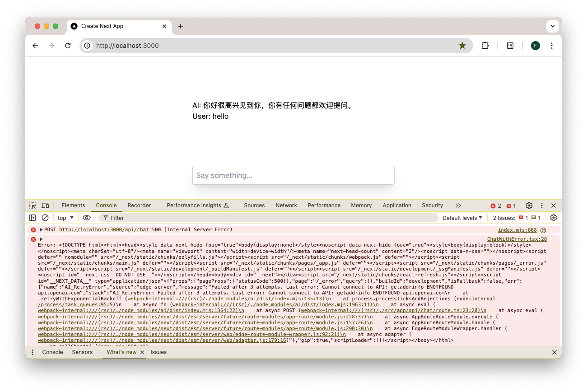The width and height of the screenshot is (587, 392).
Task: Close the Create Next App tab
Action: [x=164, y=26]
